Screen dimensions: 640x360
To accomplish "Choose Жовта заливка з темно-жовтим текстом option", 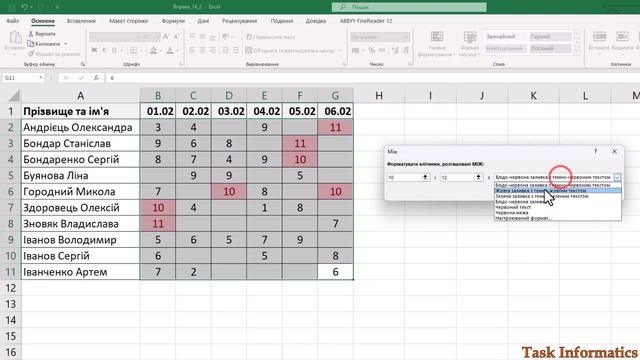I will (558, 191).
